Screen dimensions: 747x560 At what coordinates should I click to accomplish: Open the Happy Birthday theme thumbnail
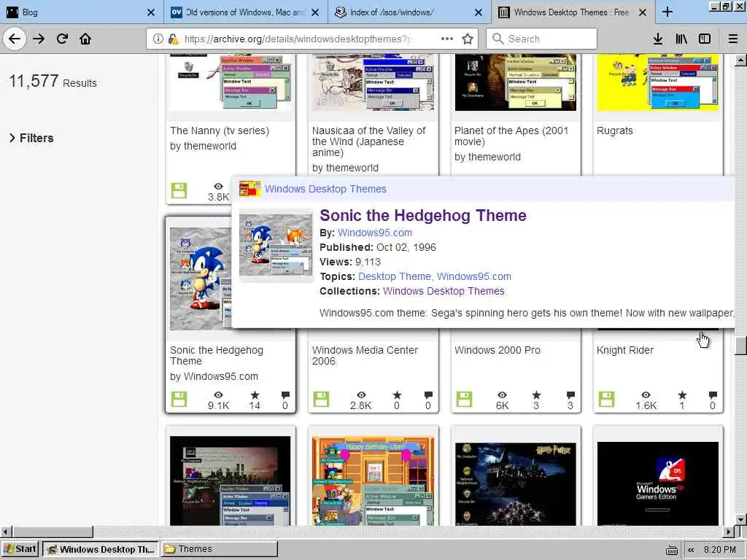pyautogui.click(x=373, y=481)
